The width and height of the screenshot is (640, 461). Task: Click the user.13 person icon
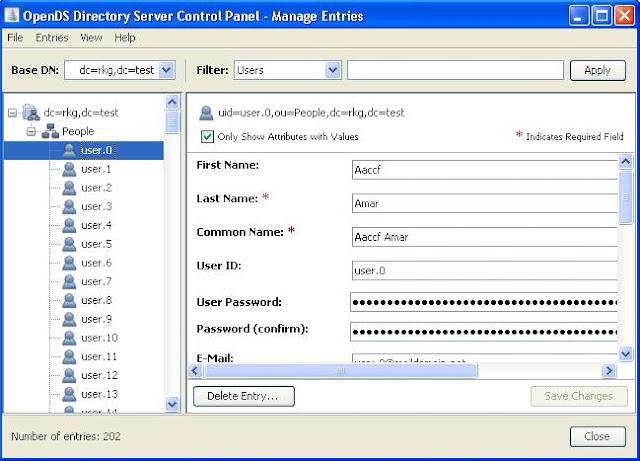point(69,394)
